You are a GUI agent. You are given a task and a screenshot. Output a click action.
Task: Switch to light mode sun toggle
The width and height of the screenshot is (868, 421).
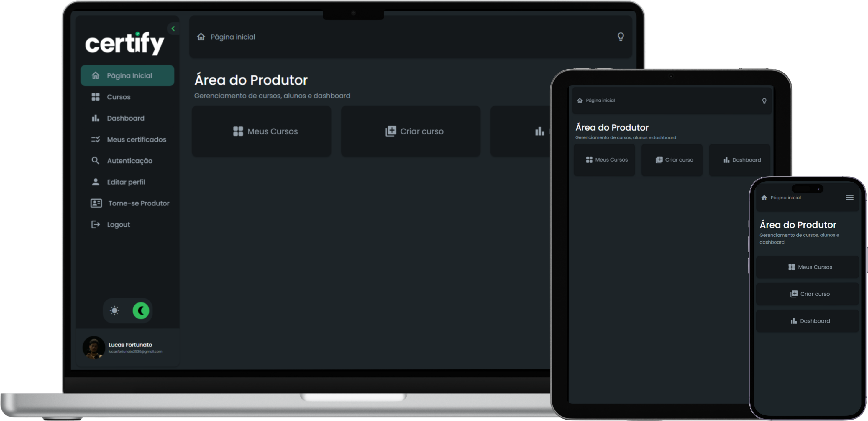click(x=114, y=310)
